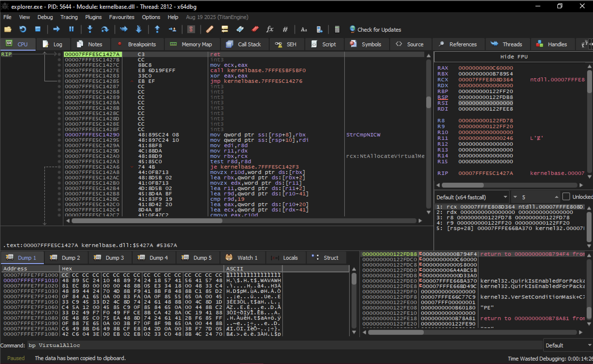Select the RAX register value
593x364 pixels.
pos(485,68)
